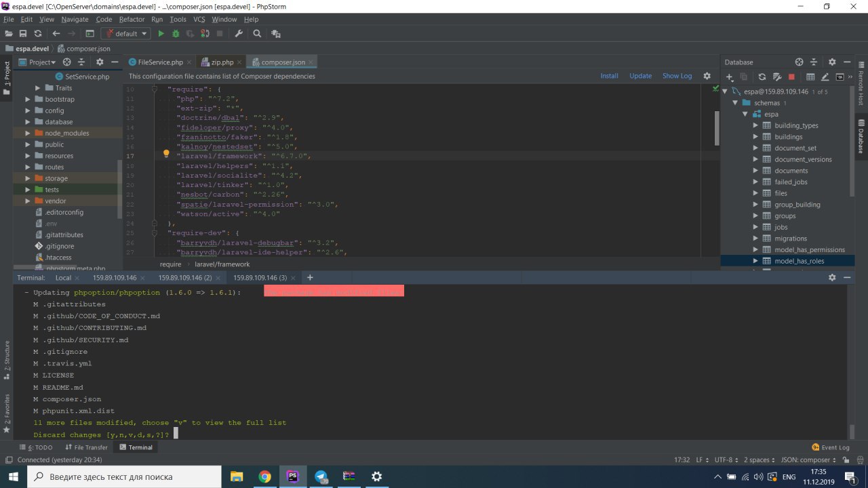Expand the model_has_roles table
The width and height of the screenshot is (868, 488).
coord(755,261)
